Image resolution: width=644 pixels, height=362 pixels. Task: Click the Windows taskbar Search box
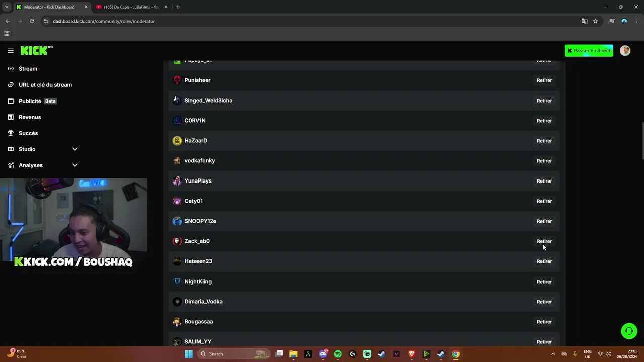coord(233,354)
